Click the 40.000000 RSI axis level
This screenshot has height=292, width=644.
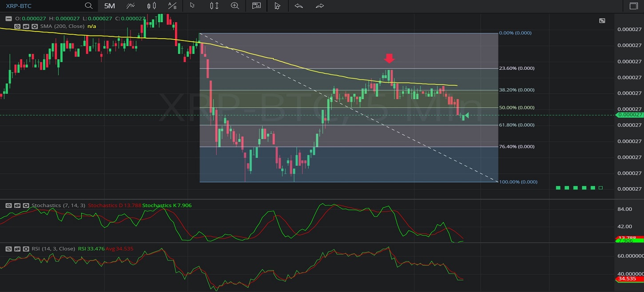coord(630,274)
